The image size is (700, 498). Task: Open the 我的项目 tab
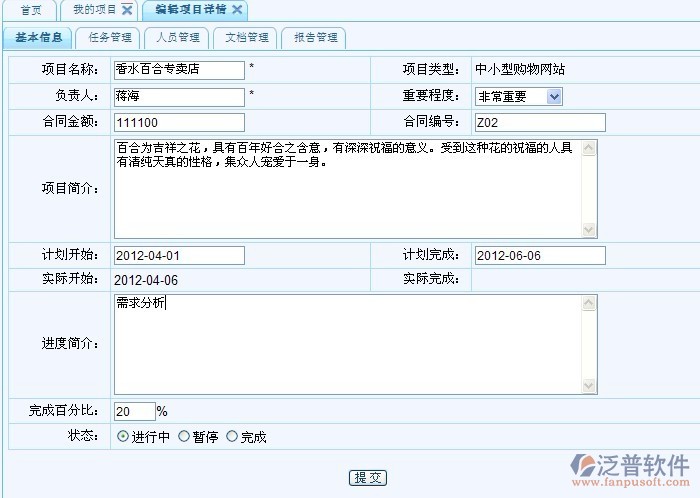pos(95,9)
